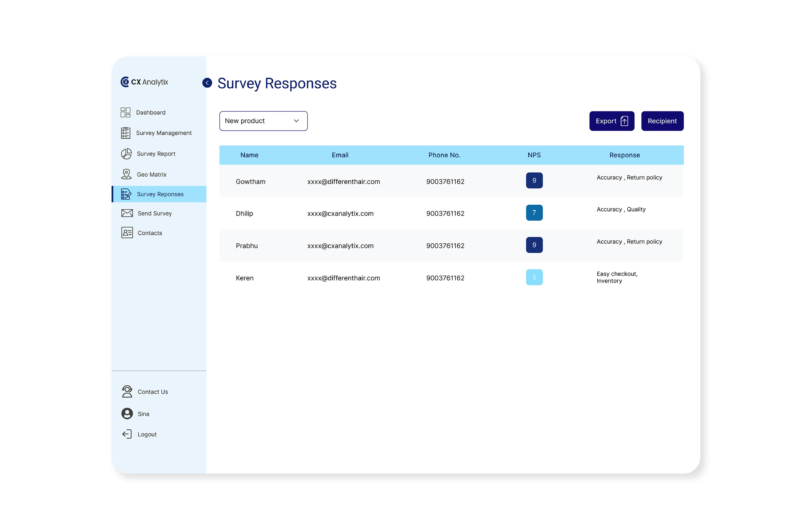Click Keren's response Easy checkout, Inventory
The height and width of the screenshot is (530, 812).
[617, 277]
